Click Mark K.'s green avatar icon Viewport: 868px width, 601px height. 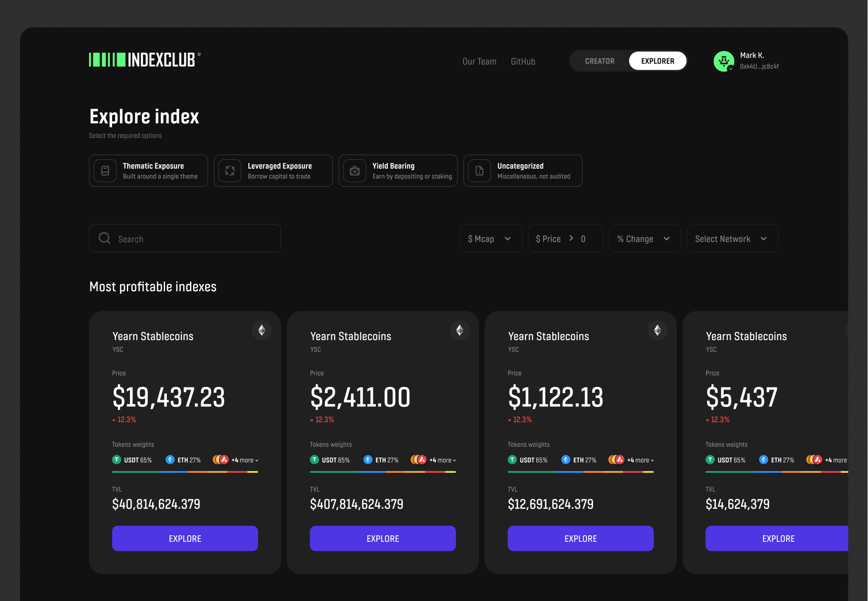[724, 61]
